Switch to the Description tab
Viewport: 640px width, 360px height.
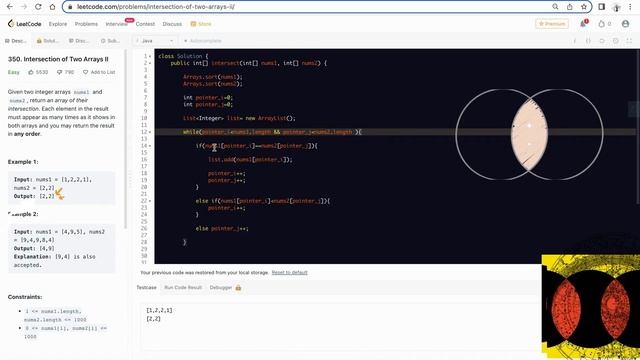click(16, 41)
